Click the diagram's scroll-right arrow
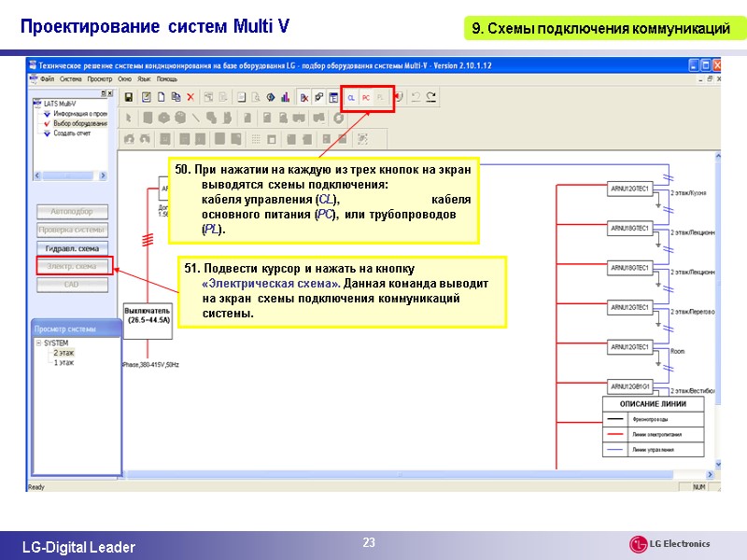The width and height of the screenshot is (747, 560). 710,475
